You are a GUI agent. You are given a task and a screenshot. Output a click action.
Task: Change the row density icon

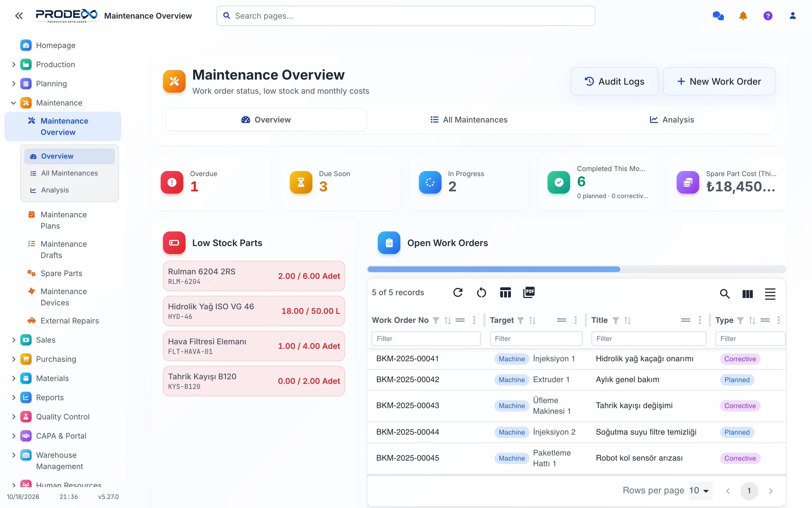click(770, 294)
